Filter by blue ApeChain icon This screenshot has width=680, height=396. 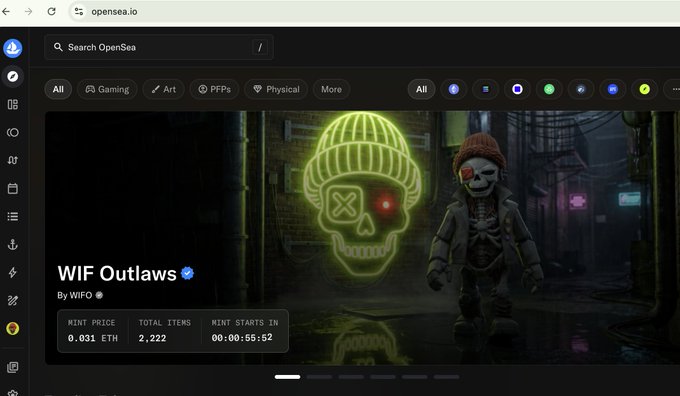(x=613, y=89)
